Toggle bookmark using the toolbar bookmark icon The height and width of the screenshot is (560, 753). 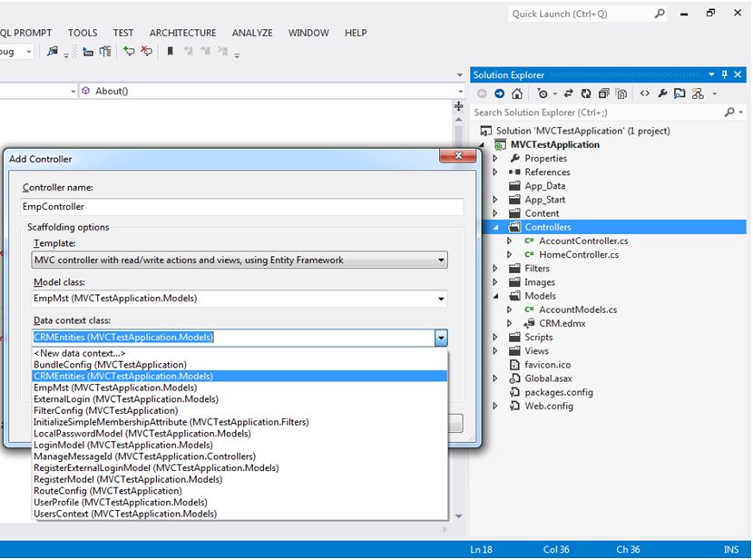(x=170, y=52)
